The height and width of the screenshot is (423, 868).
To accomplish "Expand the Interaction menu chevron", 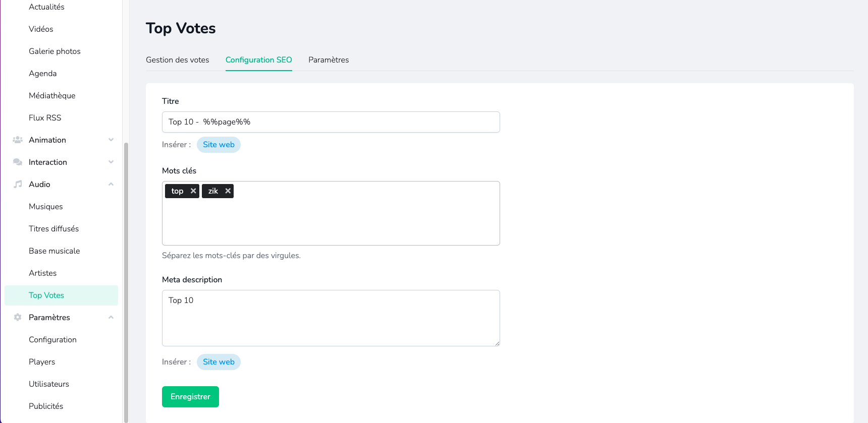I will pos(111,162).
